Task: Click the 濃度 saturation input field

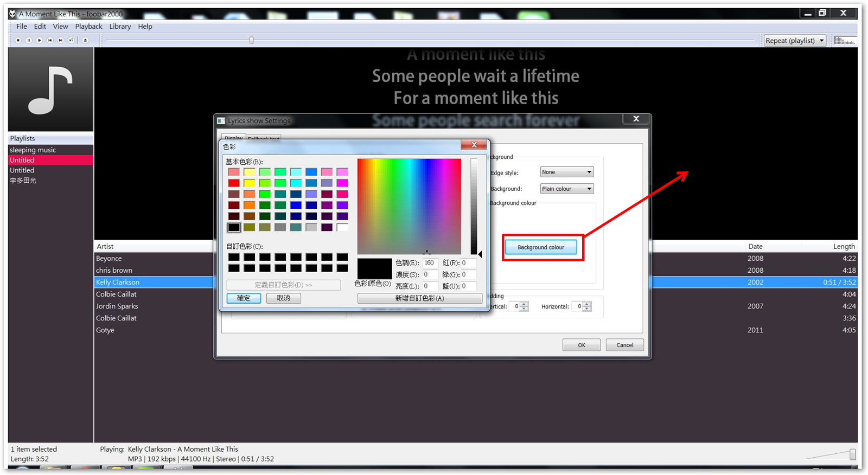Action: point(430,274)
